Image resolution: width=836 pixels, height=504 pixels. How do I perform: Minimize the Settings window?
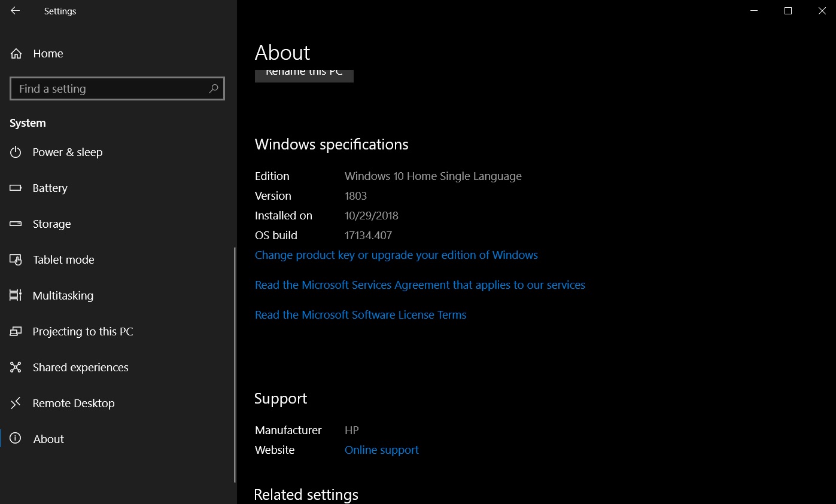point(754,11)
